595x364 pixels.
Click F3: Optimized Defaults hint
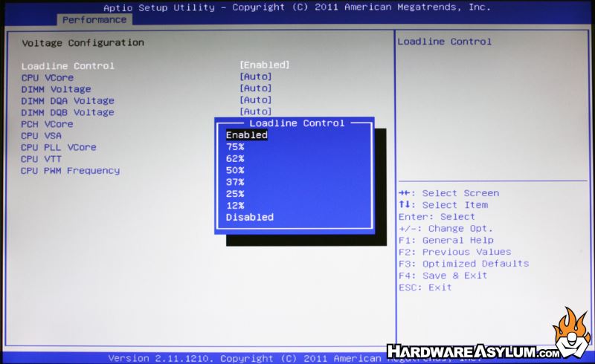pos(463,264)
